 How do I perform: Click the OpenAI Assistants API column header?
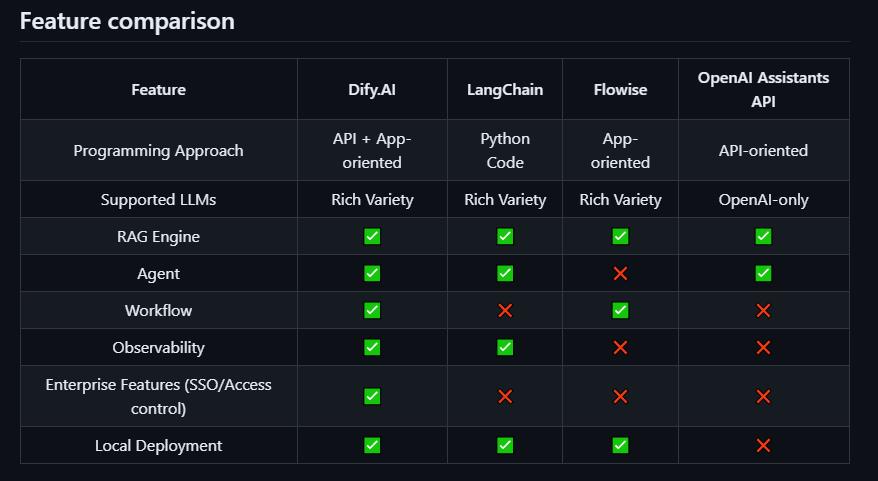[x=763, y=90]
